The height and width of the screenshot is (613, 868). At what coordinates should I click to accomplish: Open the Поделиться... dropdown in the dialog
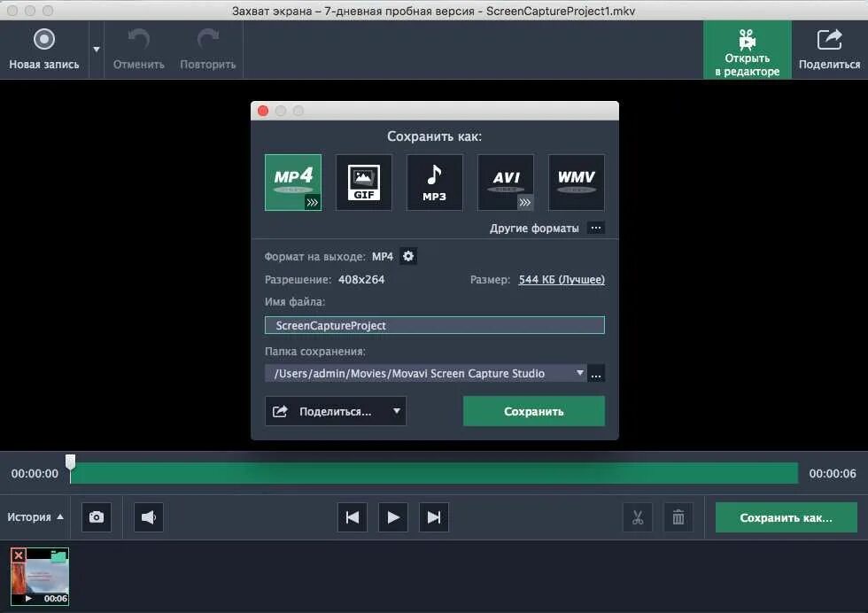[x=336, y=411]
